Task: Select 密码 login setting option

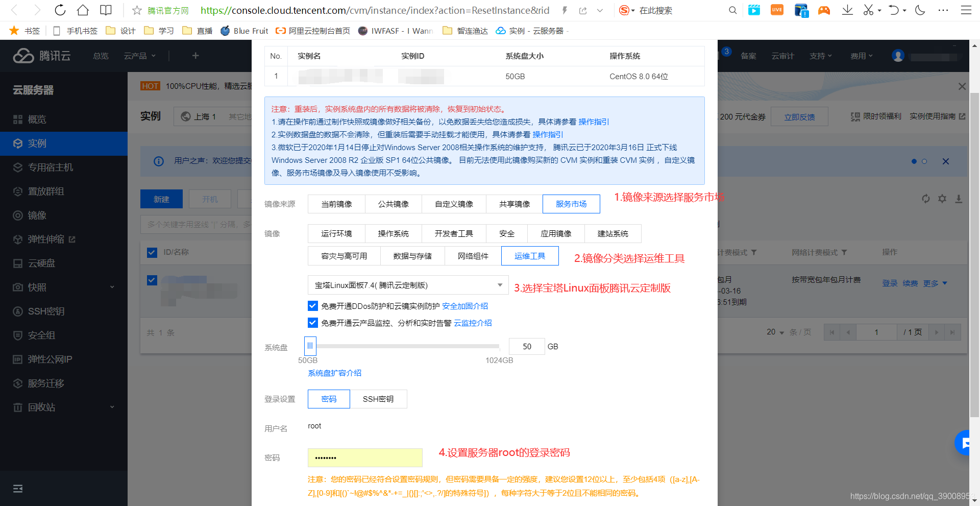Action: (x=329, y=399)
